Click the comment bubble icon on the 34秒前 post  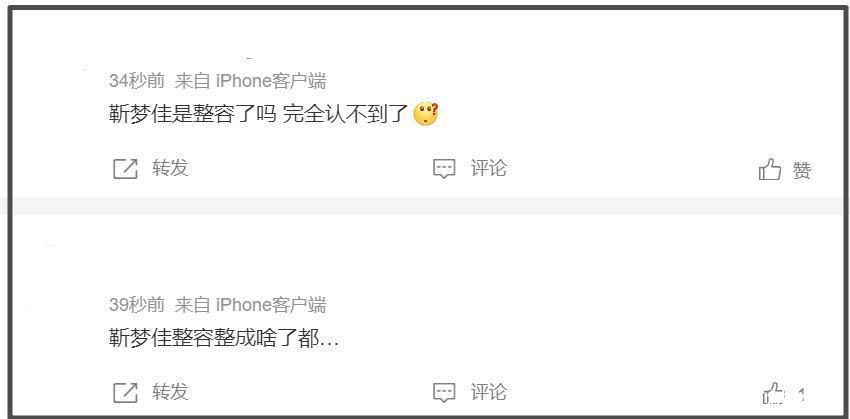tap(444, 169)
